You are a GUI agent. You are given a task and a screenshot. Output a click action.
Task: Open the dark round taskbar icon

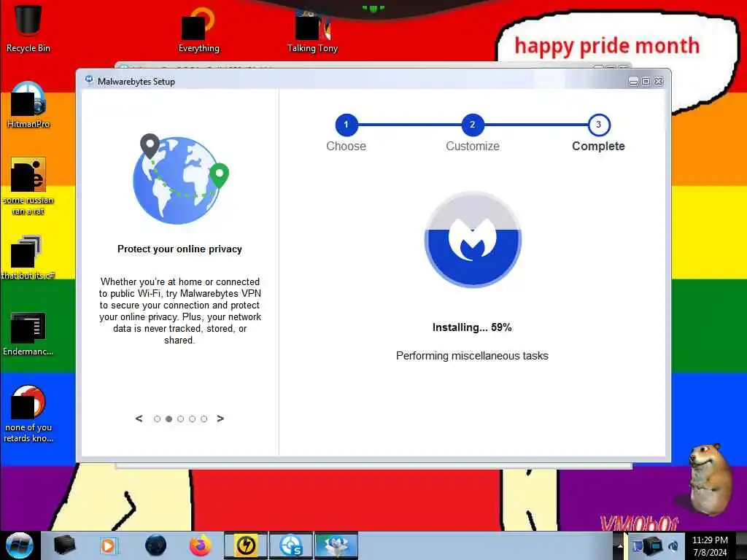[155, 545]
